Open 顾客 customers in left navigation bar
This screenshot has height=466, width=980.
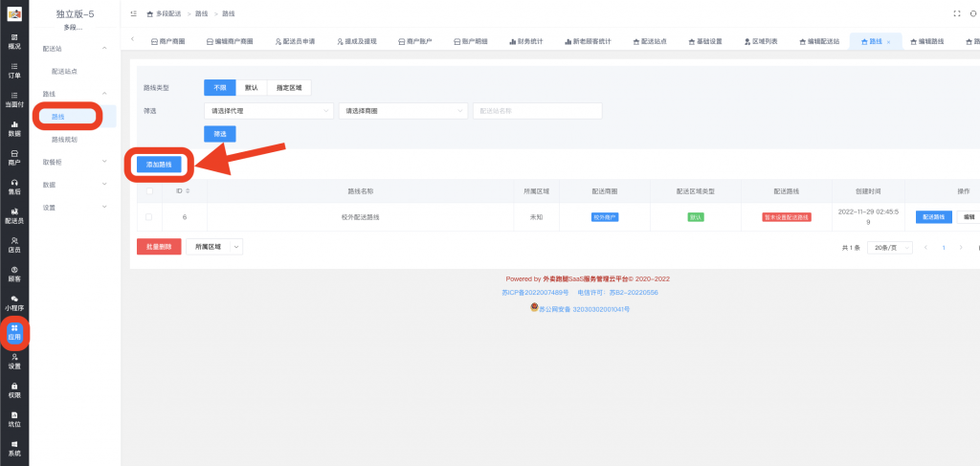pos(14,275)
